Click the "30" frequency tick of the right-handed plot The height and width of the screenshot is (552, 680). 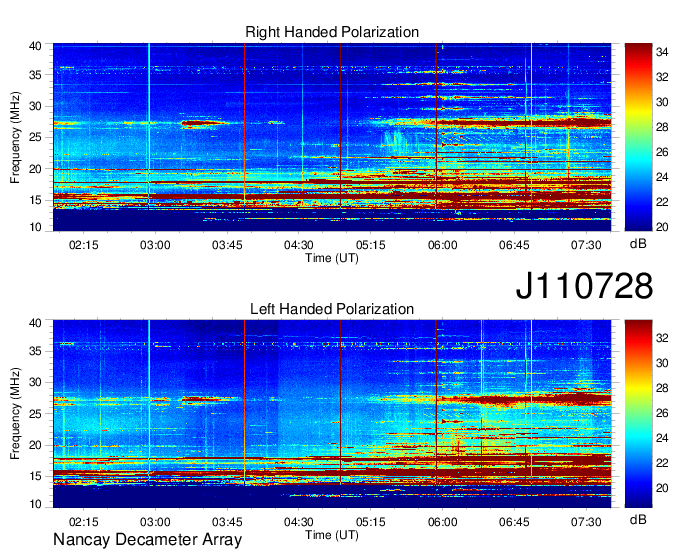point(35,106)
